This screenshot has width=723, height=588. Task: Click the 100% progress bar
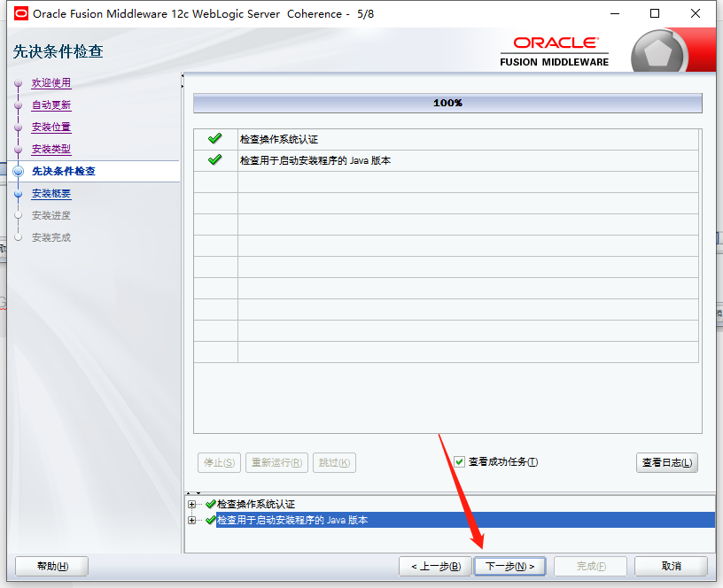[x=447, y=103]
